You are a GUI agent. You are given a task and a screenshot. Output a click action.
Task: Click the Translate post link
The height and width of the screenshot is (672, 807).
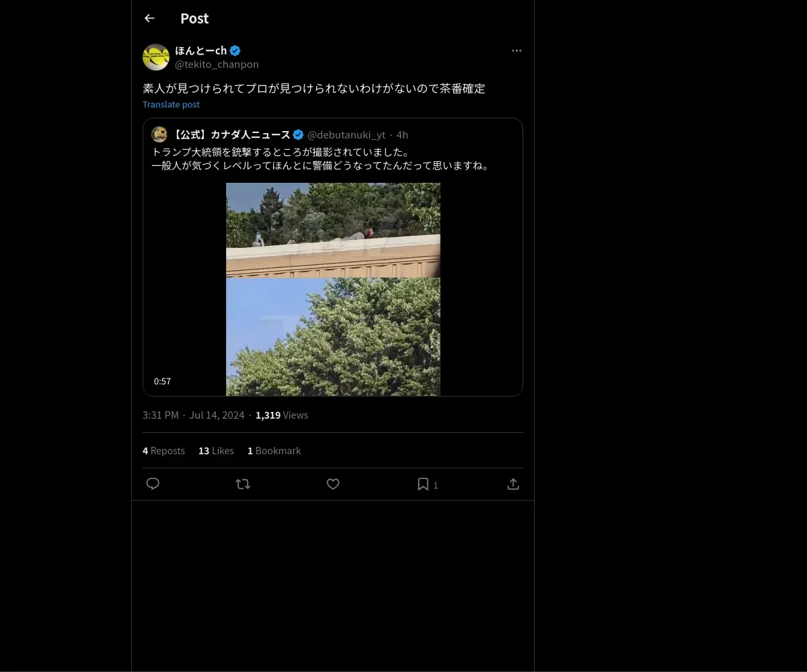(x=171, y=104)
